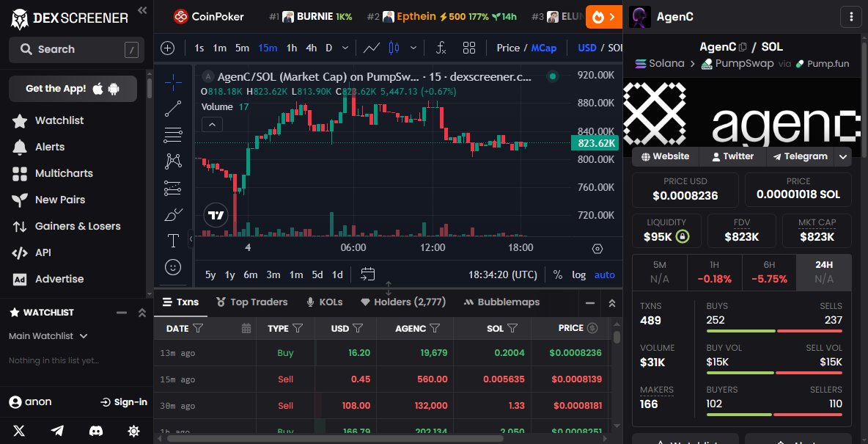Select the brush drawing tool
Image resolution: width=868 pixels, height=444 pixels.
click(173, 214)
